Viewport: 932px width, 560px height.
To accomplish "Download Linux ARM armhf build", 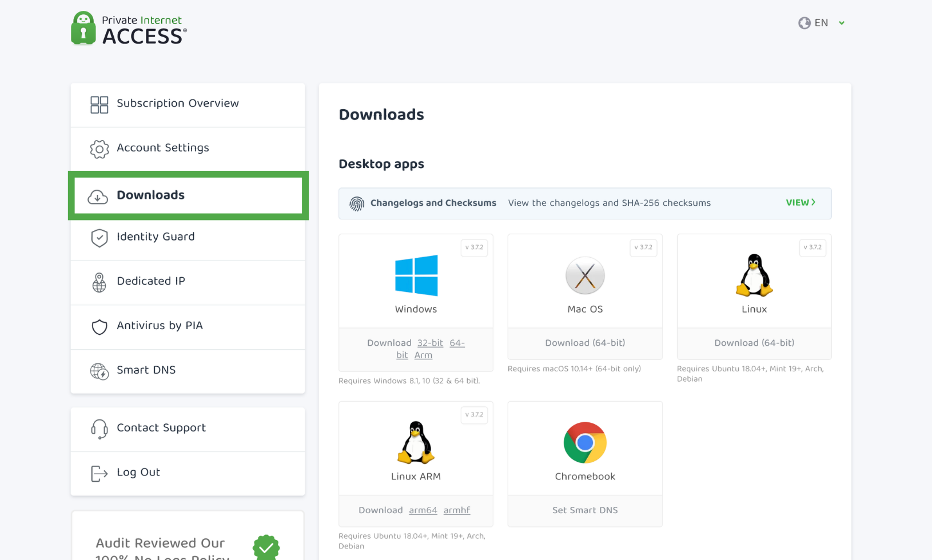I will 457,510.
